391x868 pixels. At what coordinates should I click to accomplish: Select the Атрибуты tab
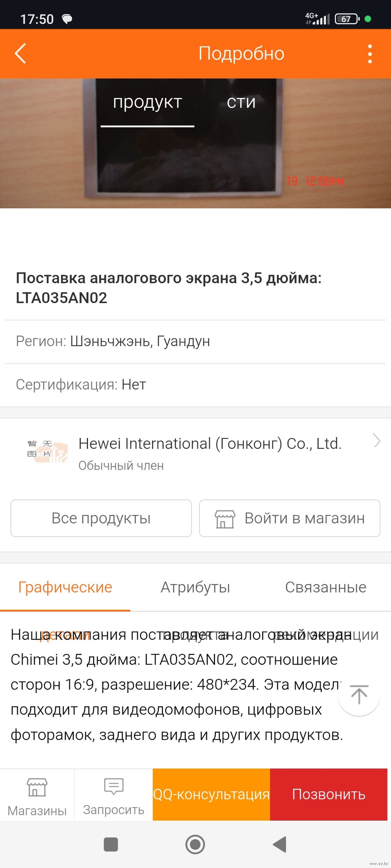(x=195, y=587)
